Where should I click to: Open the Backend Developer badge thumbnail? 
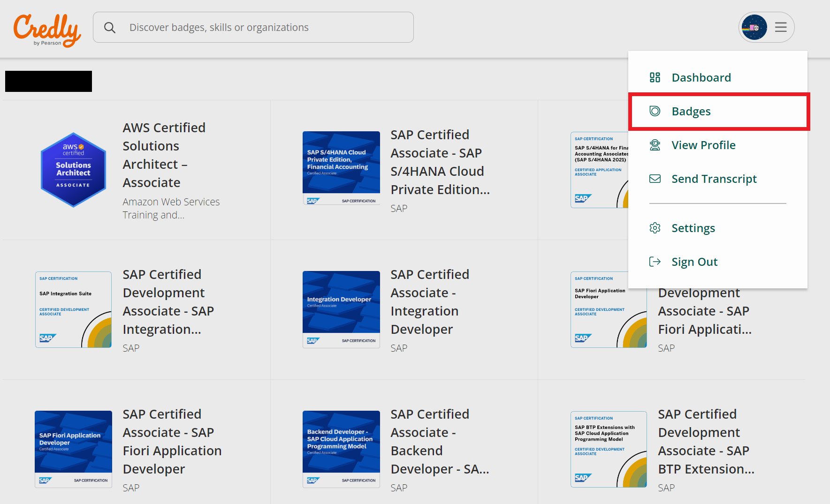[x=341, y=449]
